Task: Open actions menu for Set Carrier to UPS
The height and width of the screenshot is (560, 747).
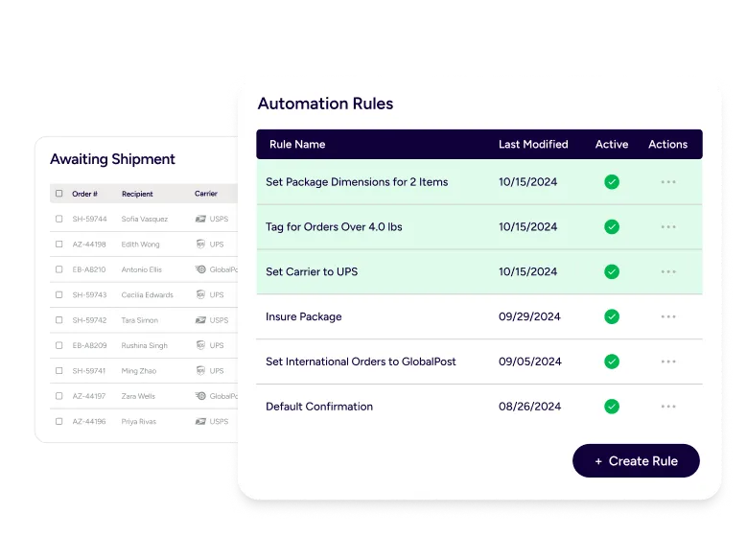Action: 667,272
